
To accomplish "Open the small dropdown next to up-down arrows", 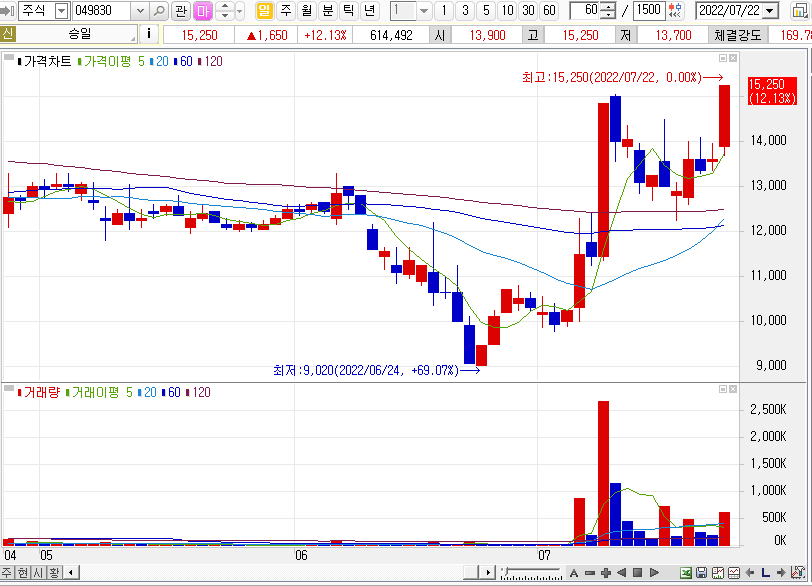I will (239, 10).
